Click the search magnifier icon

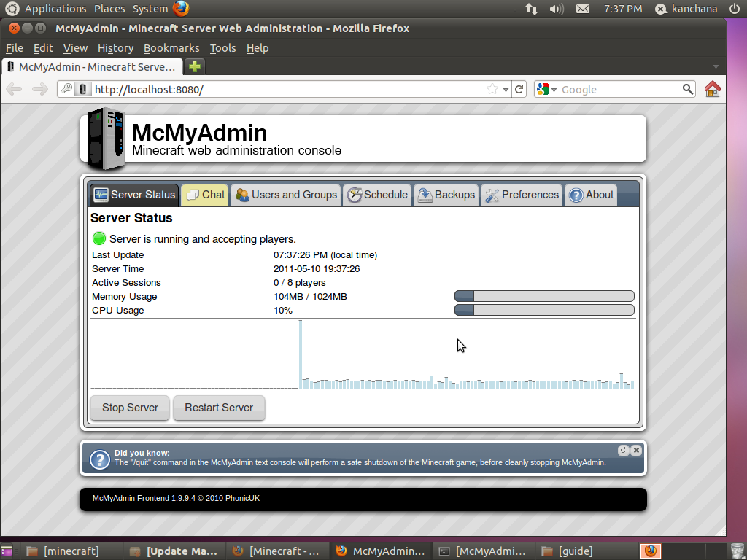coord(687,89)
